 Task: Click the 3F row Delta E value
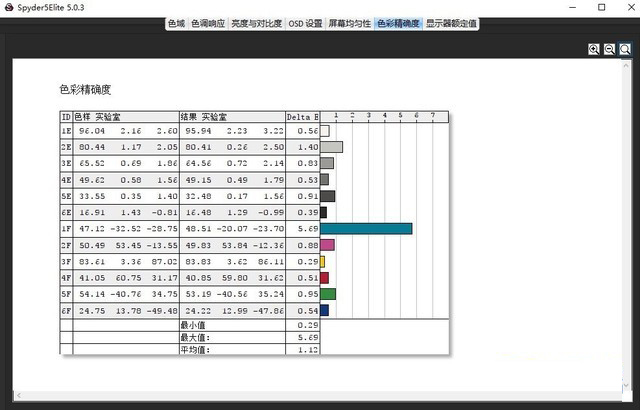pos(308,262)
